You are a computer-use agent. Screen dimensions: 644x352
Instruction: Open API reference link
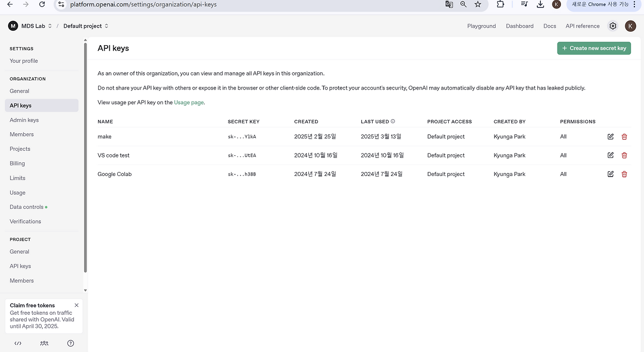click(x=583, y=26)
